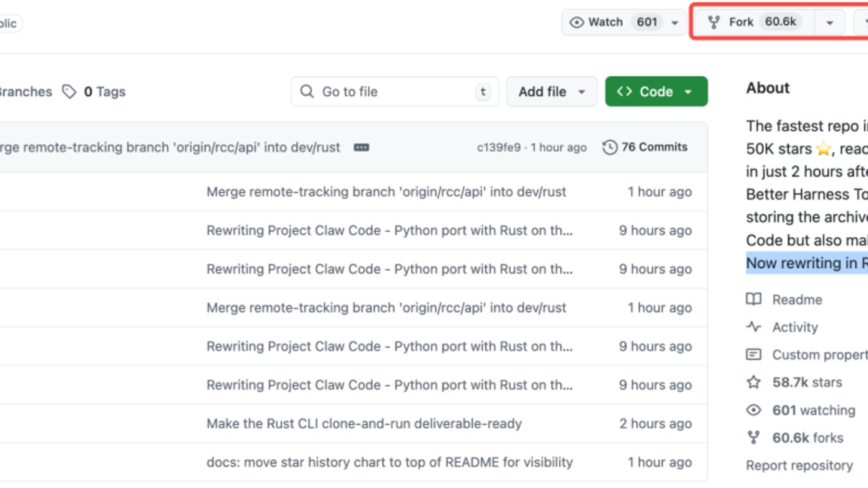This screenshot has height=488, width=868.
Task: Switch to the Branches view
Action: [26, 92]
